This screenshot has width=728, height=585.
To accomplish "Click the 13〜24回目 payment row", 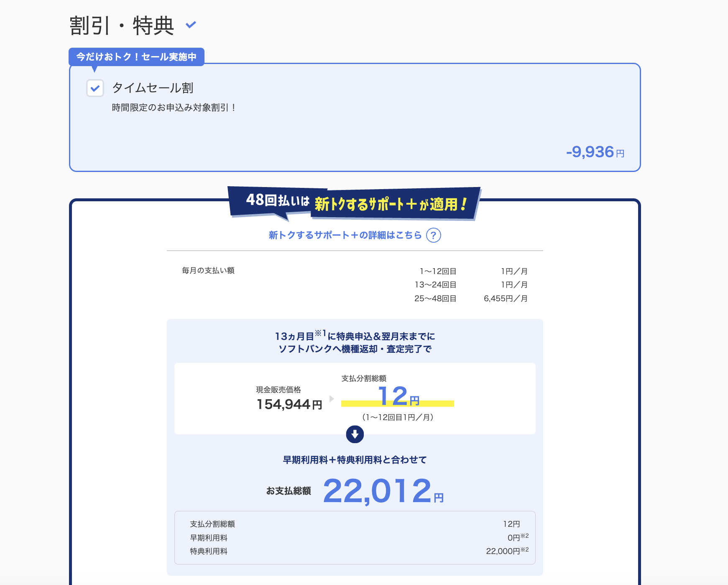I will (470, 285).
